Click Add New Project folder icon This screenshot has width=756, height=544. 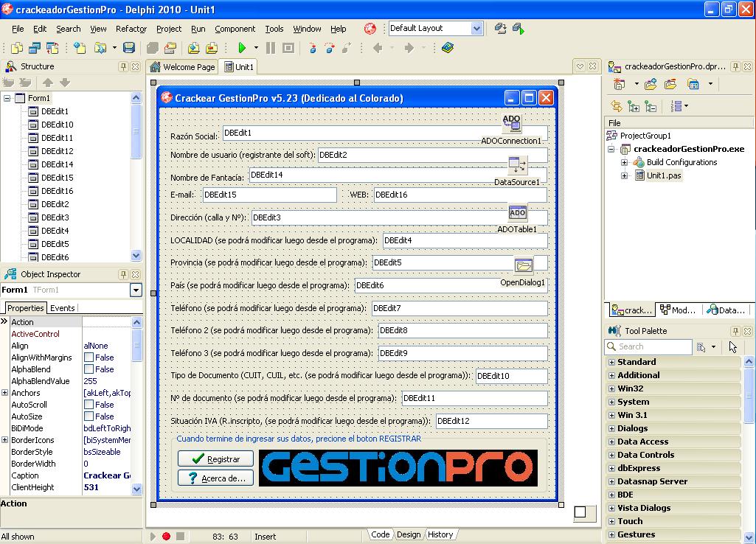(651, 84)
